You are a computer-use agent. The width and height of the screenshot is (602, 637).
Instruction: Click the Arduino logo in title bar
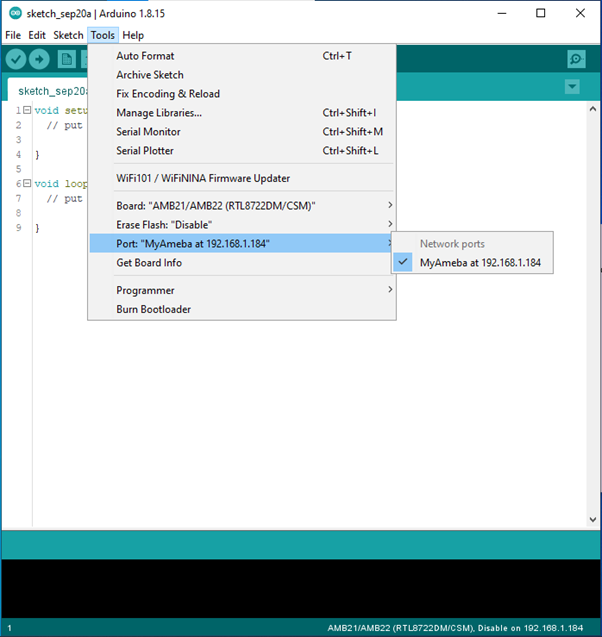[15, 13]
